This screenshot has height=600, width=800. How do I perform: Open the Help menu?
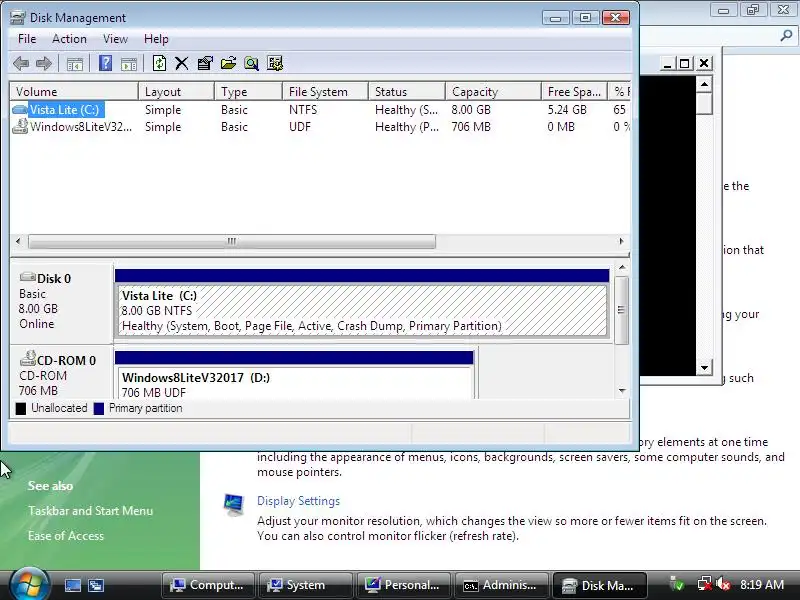pos(156,39)
